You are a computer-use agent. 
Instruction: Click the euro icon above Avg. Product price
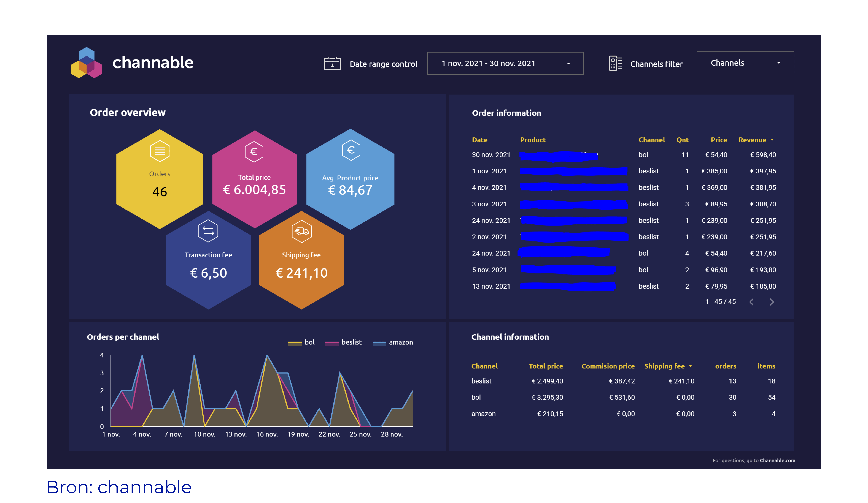[x=351, y=150]
